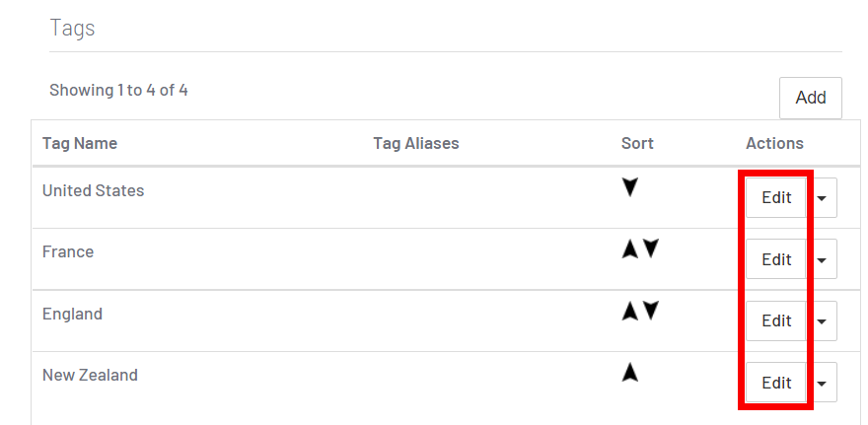Image resolution: width=868 pixels, height=425 pixels.
Task: Move France tag up
Action: pyautogui.click(x=630, y=249)
